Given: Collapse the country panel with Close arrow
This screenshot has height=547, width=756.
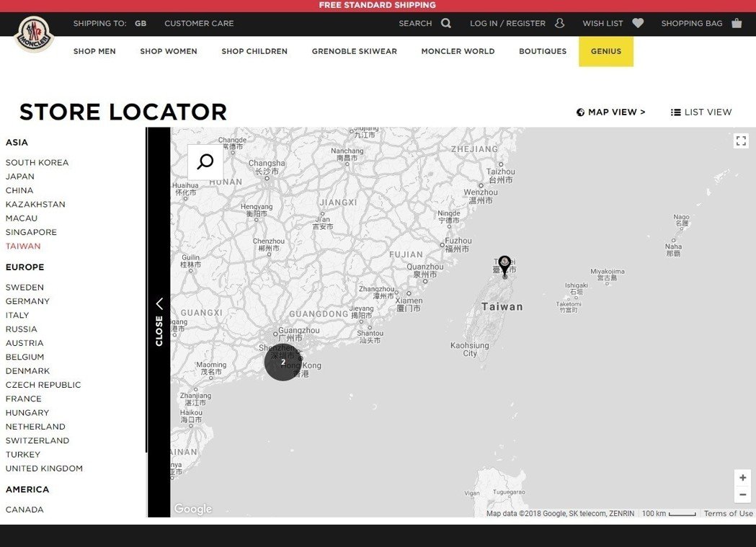Looking at the screenshot, I should [159, 322].
